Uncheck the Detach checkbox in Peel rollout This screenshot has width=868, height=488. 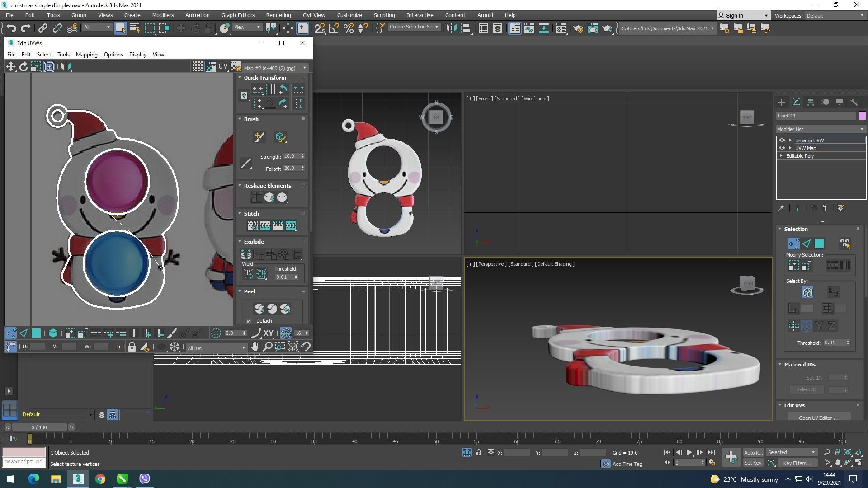(249, 321)
